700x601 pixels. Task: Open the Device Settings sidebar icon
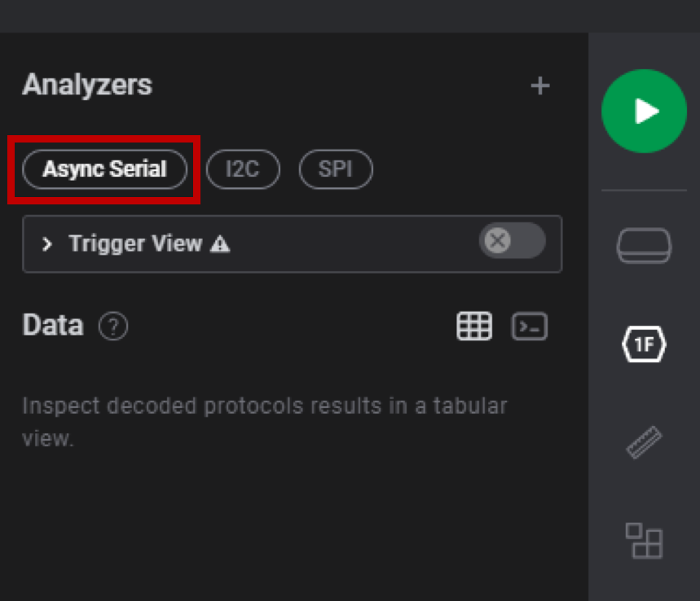644,245
